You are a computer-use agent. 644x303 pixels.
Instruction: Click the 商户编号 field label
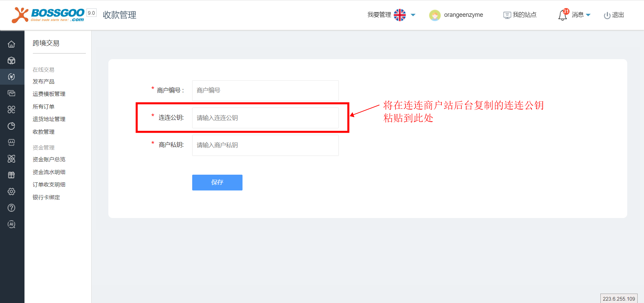pos(170,90)
